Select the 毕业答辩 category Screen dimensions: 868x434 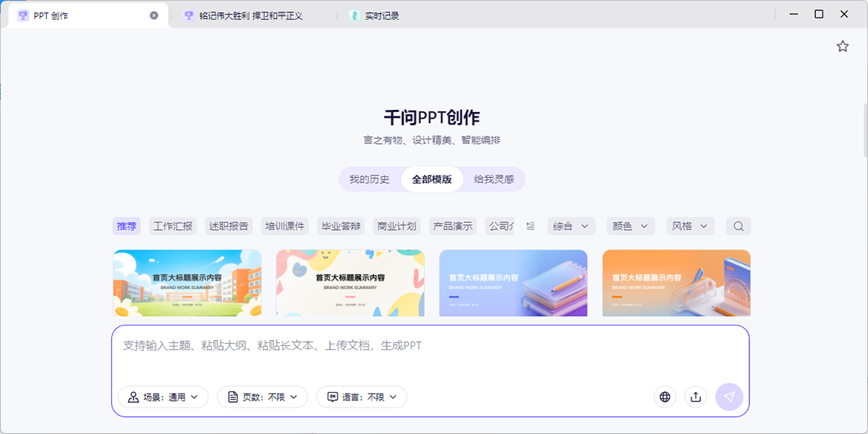[341, 226]
